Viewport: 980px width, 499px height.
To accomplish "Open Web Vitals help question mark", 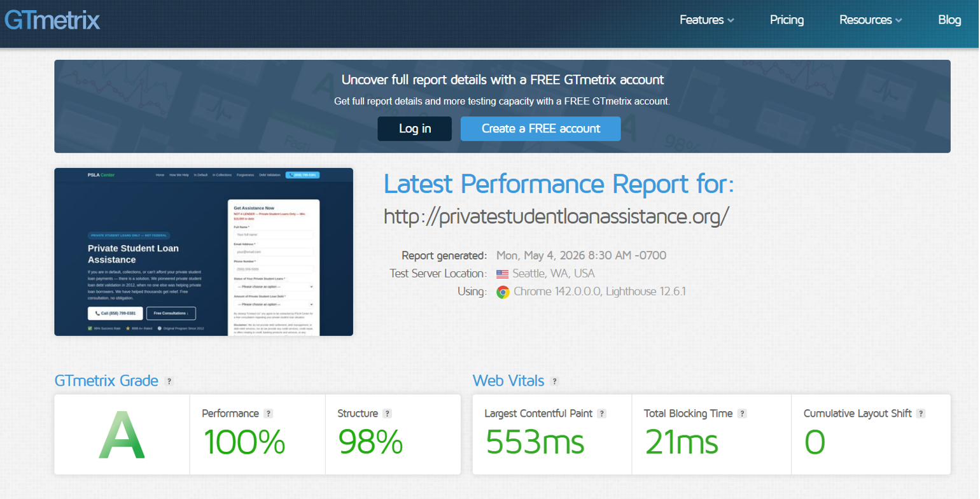I will 554,381.
